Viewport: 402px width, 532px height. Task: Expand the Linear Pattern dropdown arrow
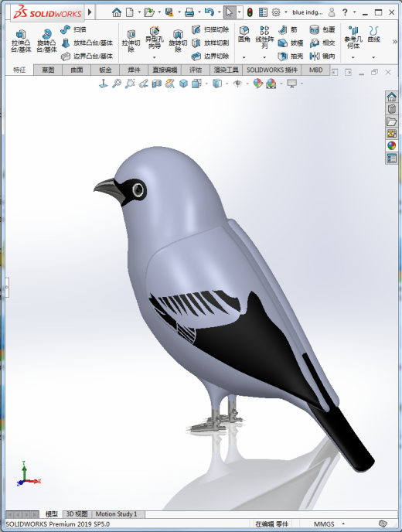coord(264,57)
